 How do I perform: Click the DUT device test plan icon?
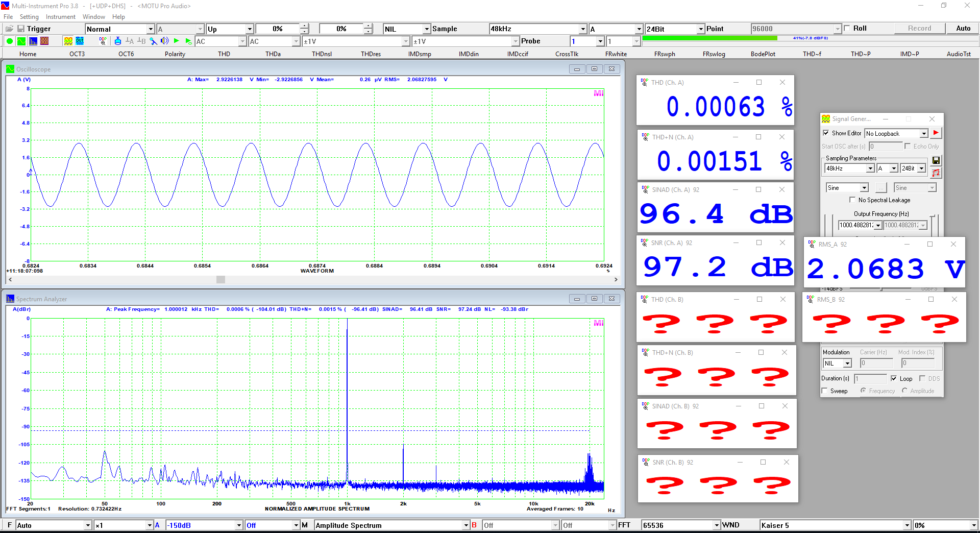80,41
